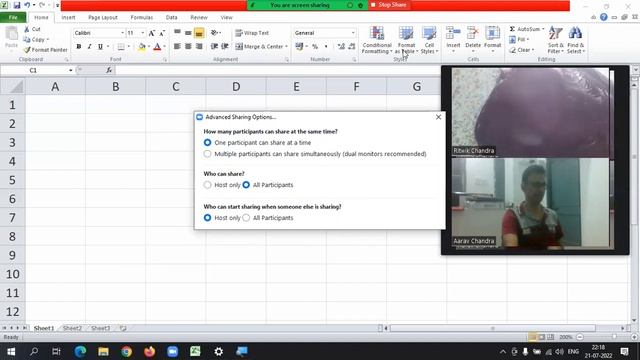
Task: Open the Cell Styles dropdown
Action: (x=429, y=40)
